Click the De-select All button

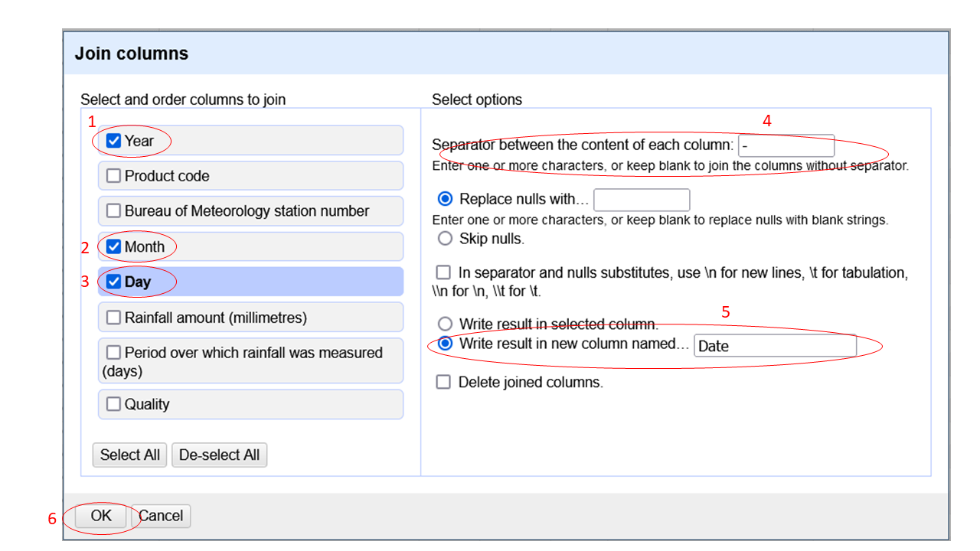pos(219,455)
